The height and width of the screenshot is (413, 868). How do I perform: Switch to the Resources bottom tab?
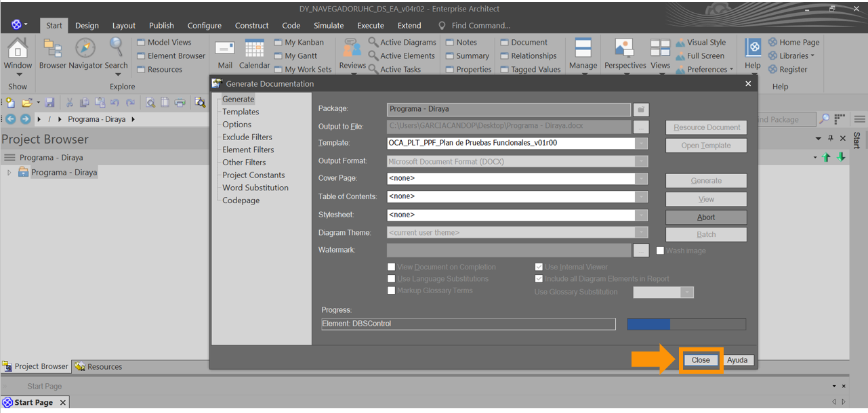tap(99, 367)
